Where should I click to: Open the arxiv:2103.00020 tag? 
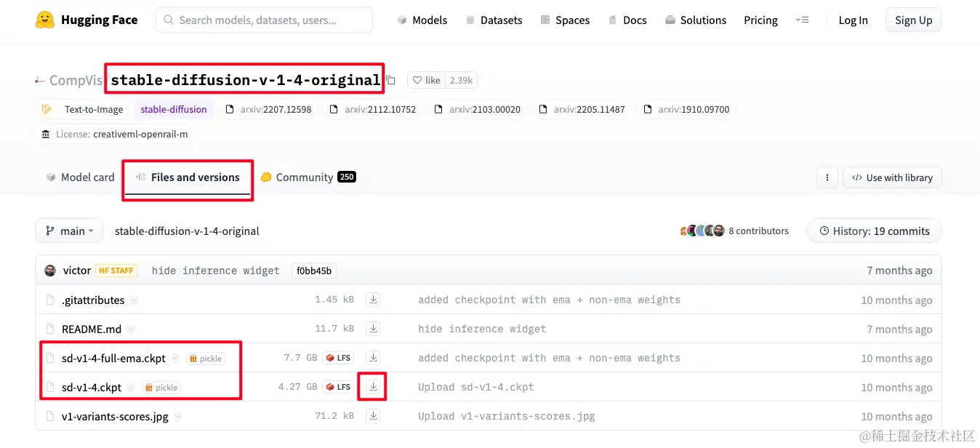coord(478,109)
